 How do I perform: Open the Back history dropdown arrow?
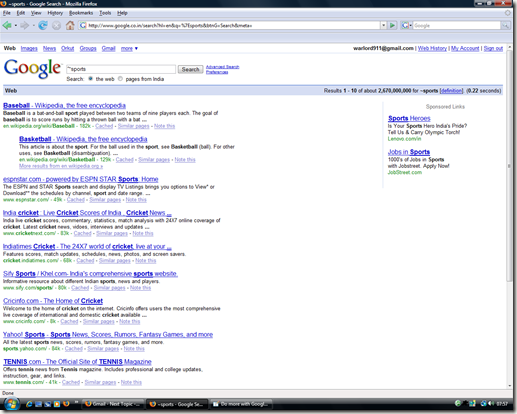coord(16,26)
